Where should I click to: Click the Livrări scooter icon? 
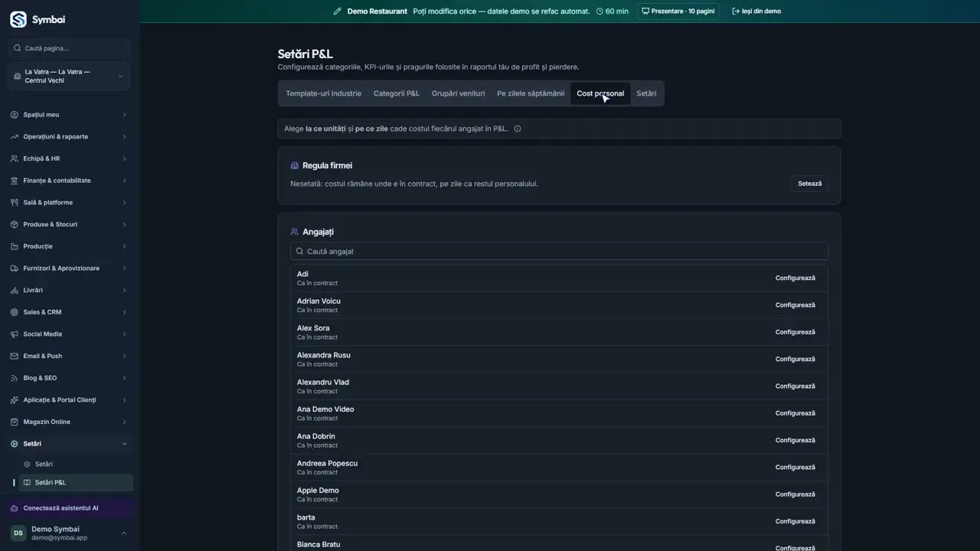click(15, 290)
